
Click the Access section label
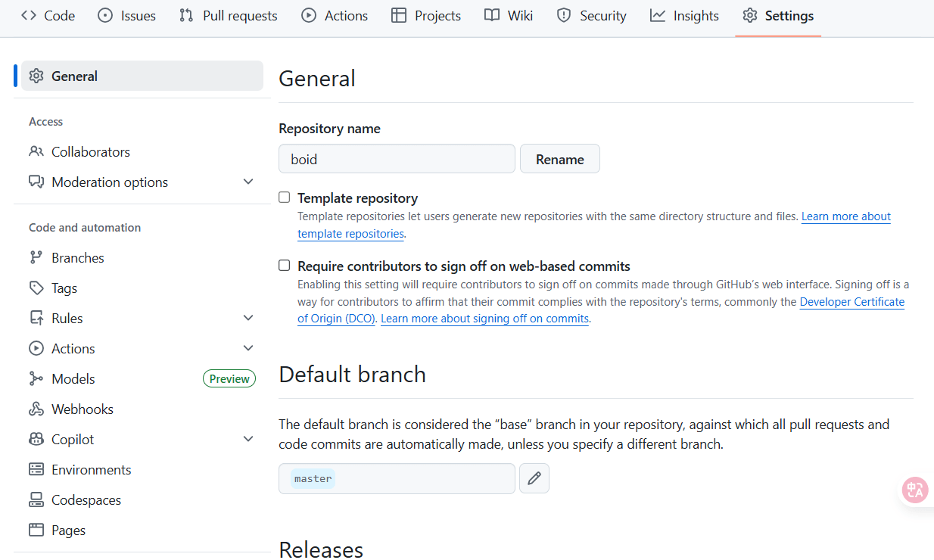tap(46, 121)
